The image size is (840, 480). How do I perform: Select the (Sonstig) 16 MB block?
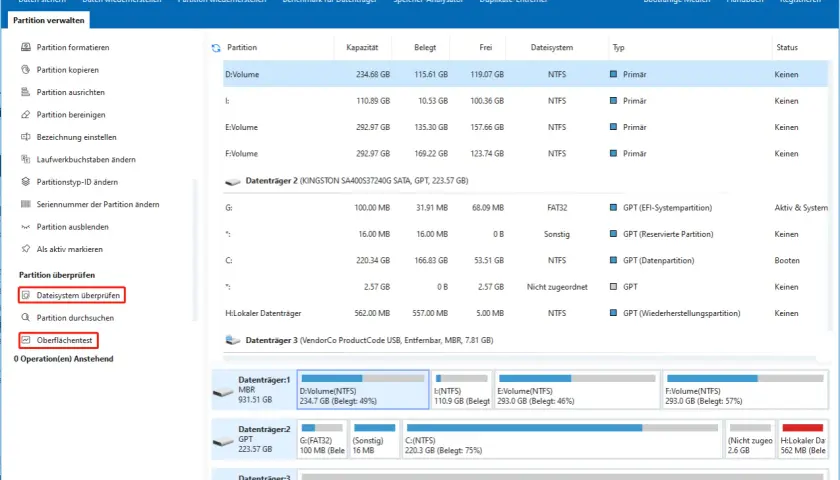click(374, 439)
